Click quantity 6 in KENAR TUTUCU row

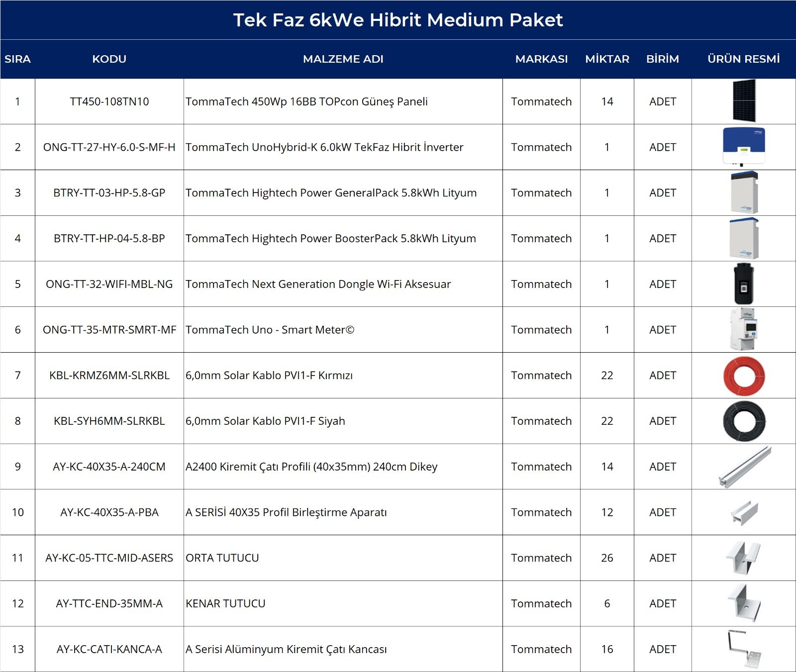coord(607,603)
